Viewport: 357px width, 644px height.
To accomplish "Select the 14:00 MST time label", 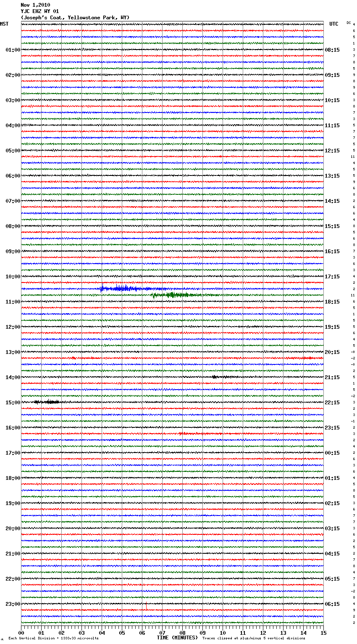I will coord(13,377).
